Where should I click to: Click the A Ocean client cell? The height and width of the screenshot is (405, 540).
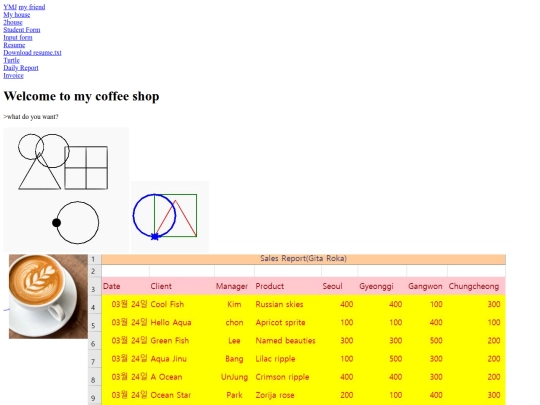(x=166, y=377)
